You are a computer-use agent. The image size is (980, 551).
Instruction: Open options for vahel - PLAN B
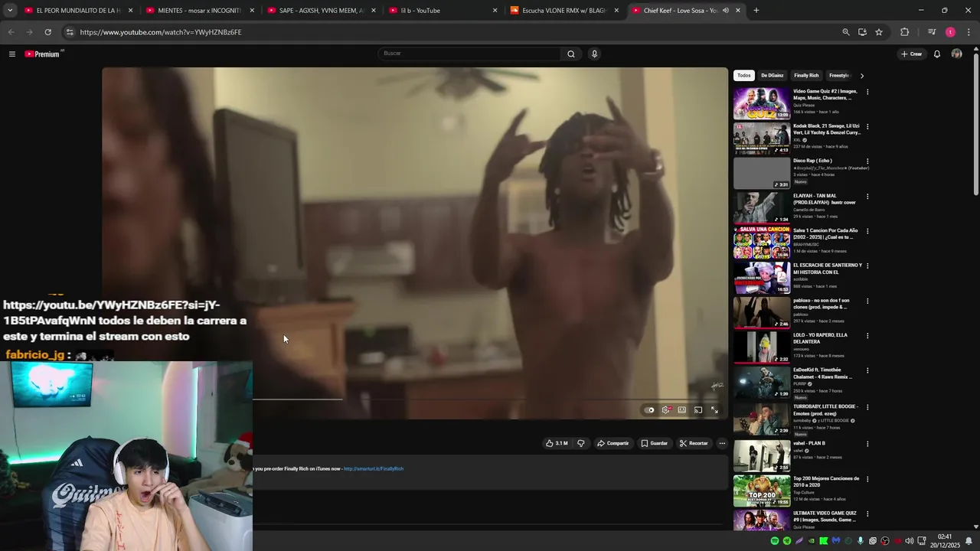(867, 444)
